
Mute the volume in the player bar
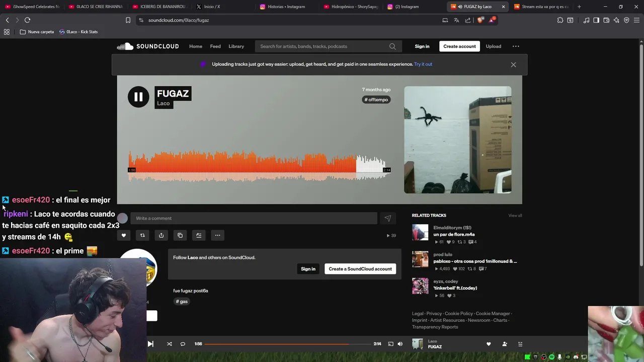click(x=400, y=344)
